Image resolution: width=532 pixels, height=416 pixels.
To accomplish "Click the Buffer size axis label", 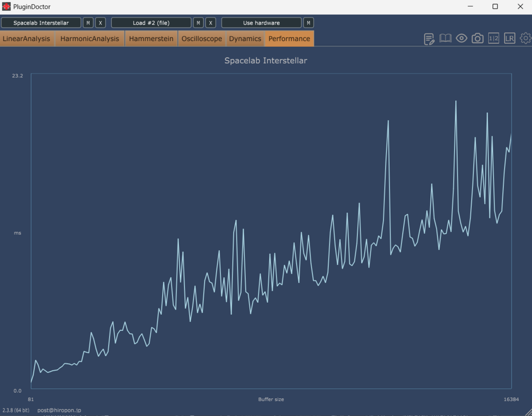I will [x=271, y=399].
